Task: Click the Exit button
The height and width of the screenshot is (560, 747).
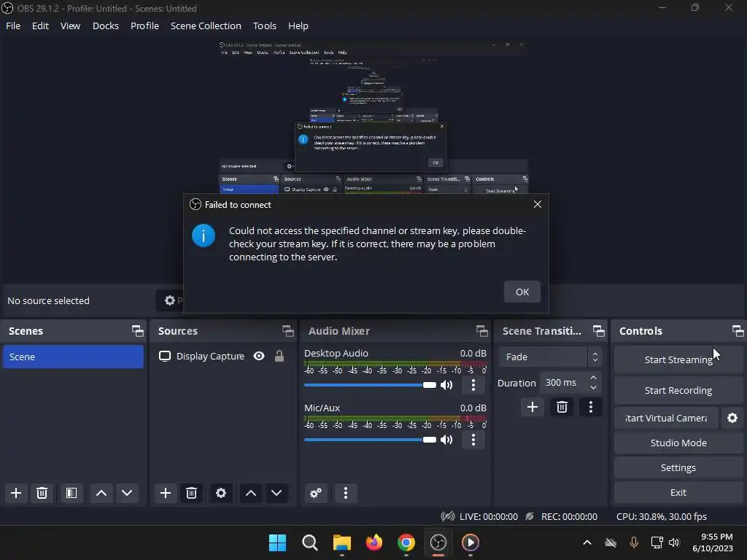Action: click(x=678, y=492)
